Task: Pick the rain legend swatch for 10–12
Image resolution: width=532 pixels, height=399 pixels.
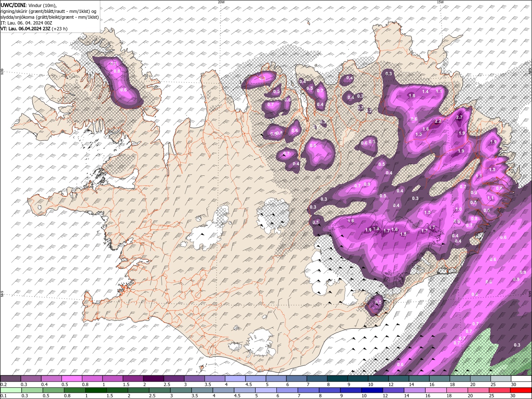Action: click(372, 390)
